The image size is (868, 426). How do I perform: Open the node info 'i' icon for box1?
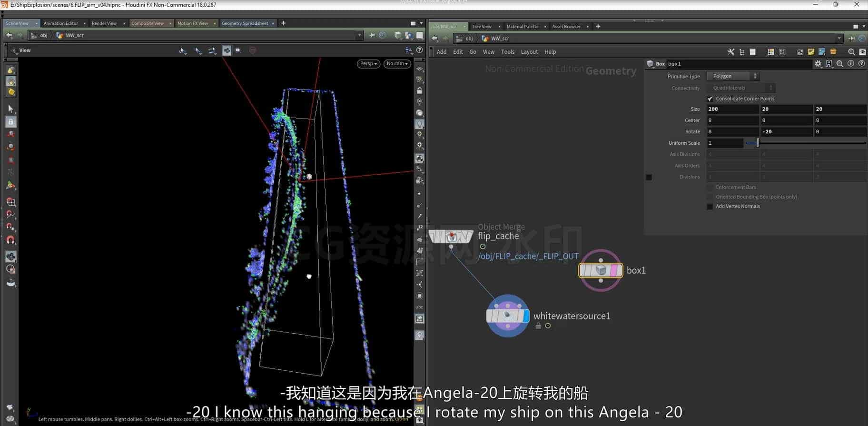tap(851, 64)
